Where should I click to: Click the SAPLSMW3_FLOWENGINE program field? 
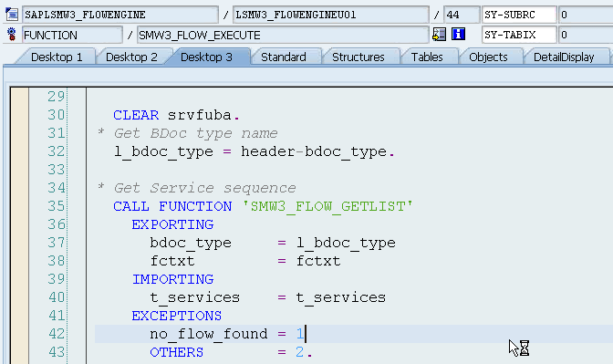pyautogui.click(x=120, y=15)
